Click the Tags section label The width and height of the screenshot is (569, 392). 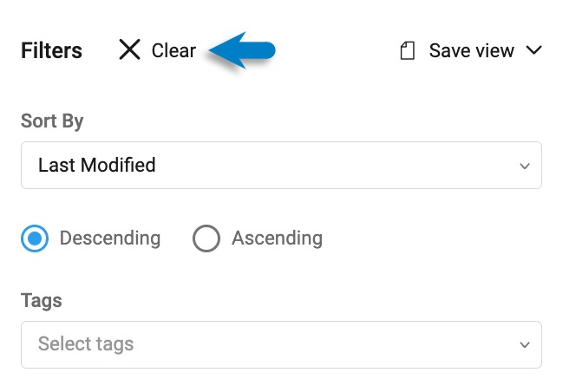tap(42, 301)
